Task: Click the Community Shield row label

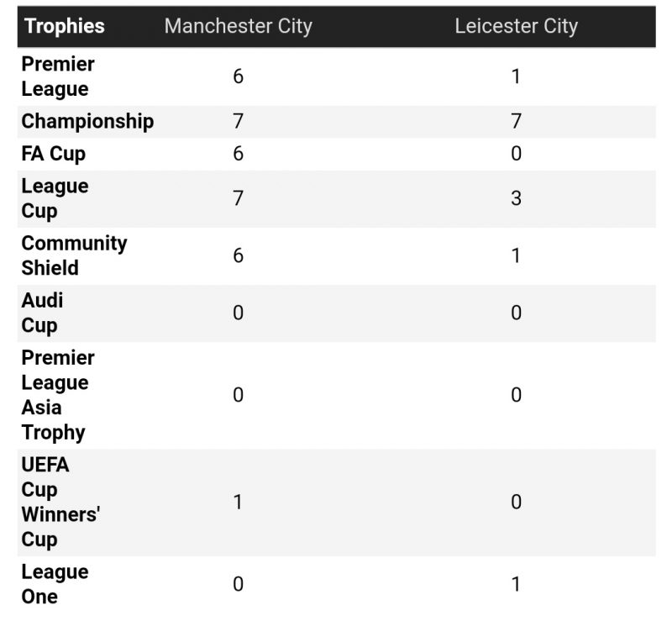Action: tap(74, 255)
